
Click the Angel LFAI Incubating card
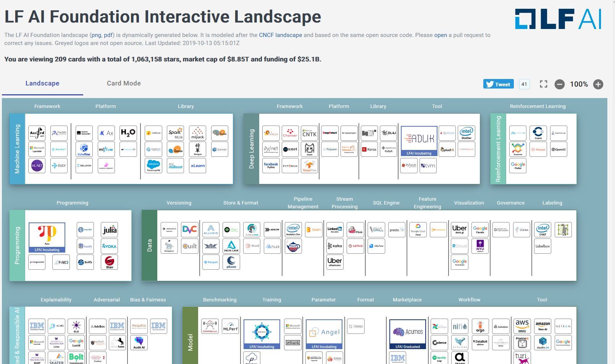pos(324,335)
